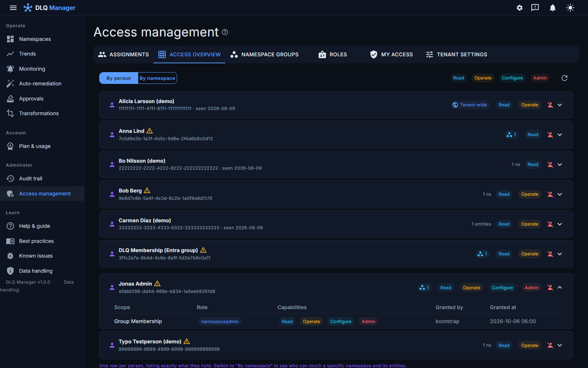588x368 pixels.
Task: Toggle the Operate capability filter chip
Action: click(483, 78)
